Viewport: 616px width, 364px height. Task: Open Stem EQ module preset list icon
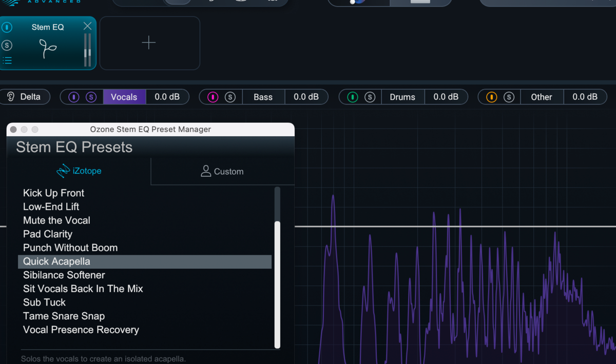(x=7, y=60)
